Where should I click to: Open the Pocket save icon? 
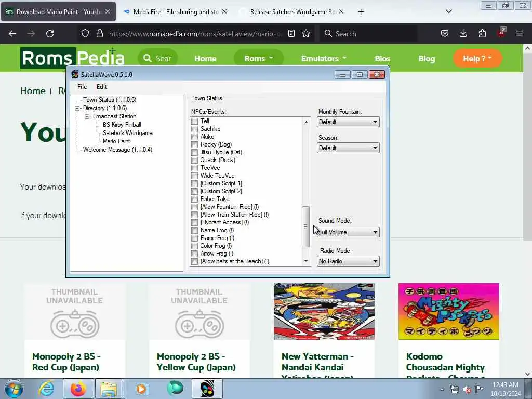445,34
